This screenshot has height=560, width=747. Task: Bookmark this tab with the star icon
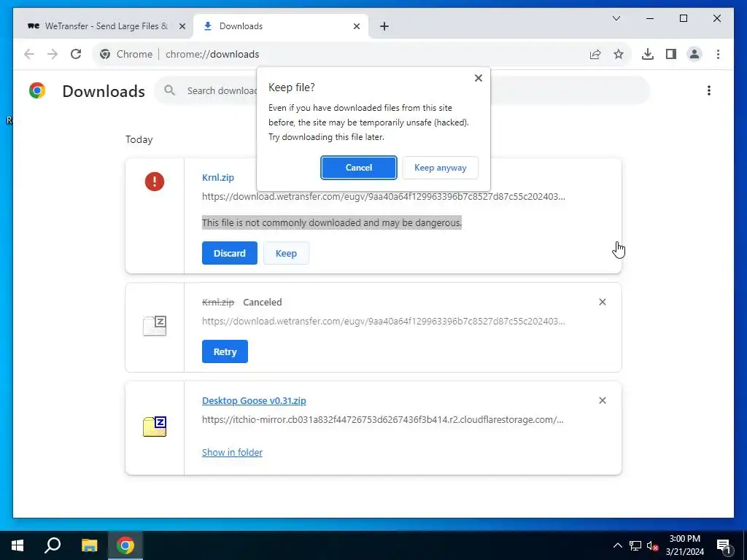point(619,54)
